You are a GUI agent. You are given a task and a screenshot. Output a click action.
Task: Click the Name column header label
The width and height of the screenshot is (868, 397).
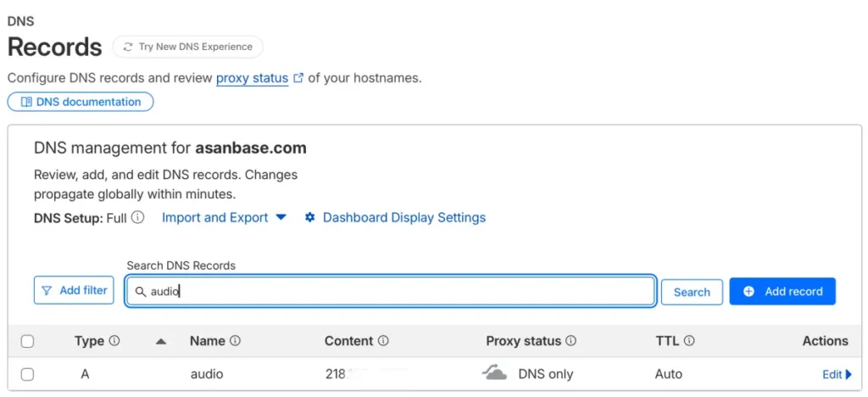tap(208, 341)
